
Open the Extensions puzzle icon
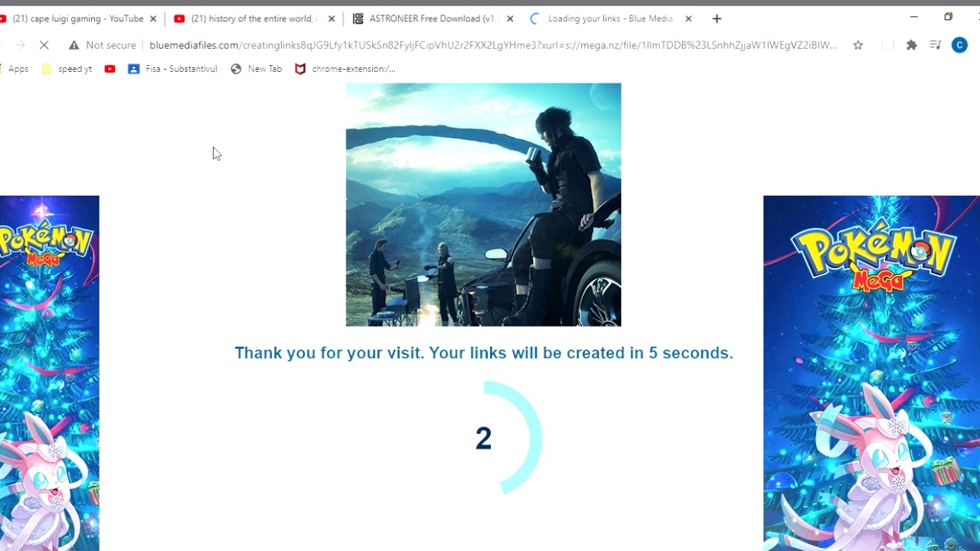[911, 45]
